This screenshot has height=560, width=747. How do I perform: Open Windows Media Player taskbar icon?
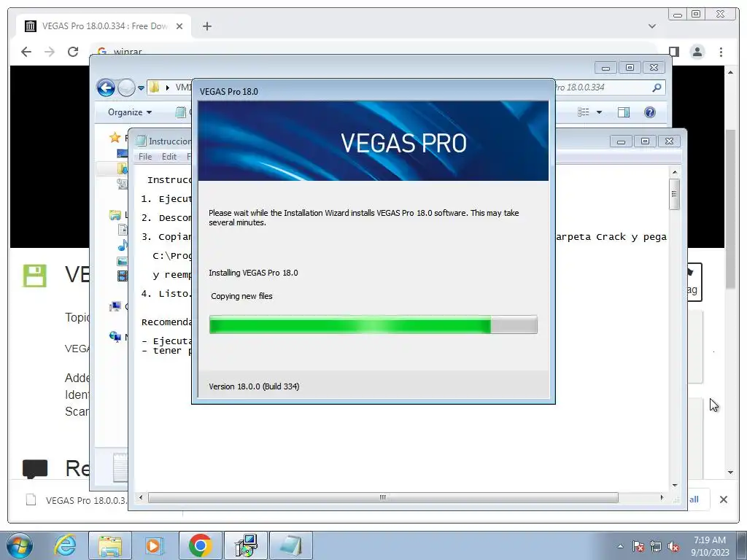(155, 545)
